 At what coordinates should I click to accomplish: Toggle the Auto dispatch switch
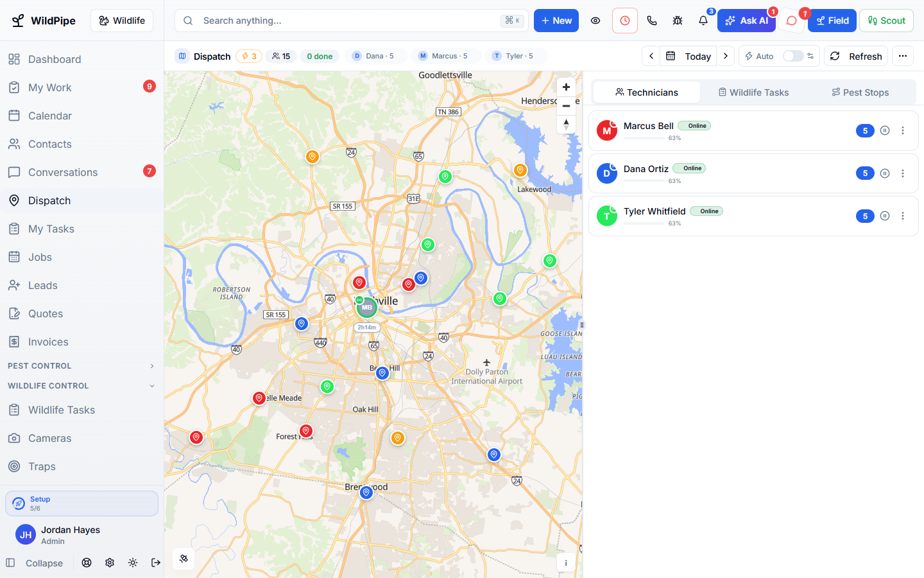pos(793,56)
